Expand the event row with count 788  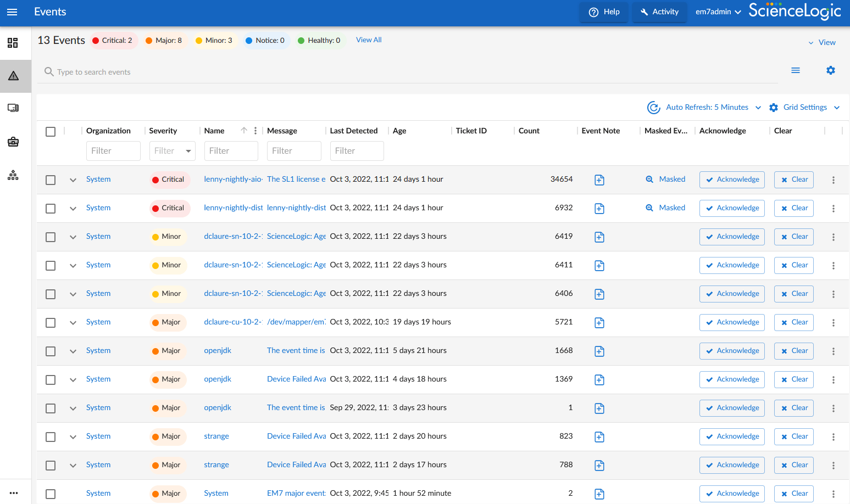73,466
